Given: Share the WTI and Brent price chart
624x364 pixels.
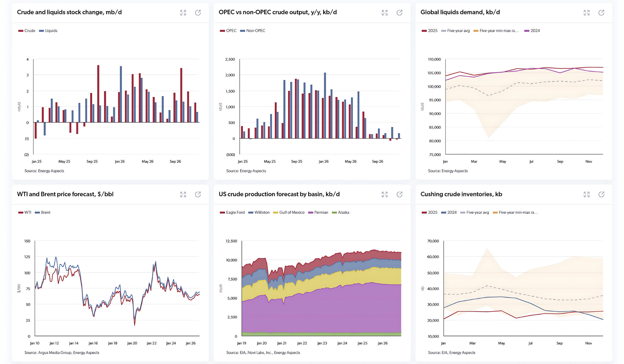Looking at the screenshot, I should coord(198,194).
